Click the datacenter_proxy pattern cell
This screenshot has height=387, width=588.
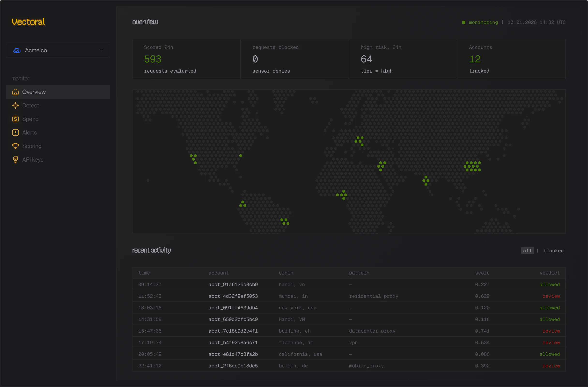[x=372, y=331]
